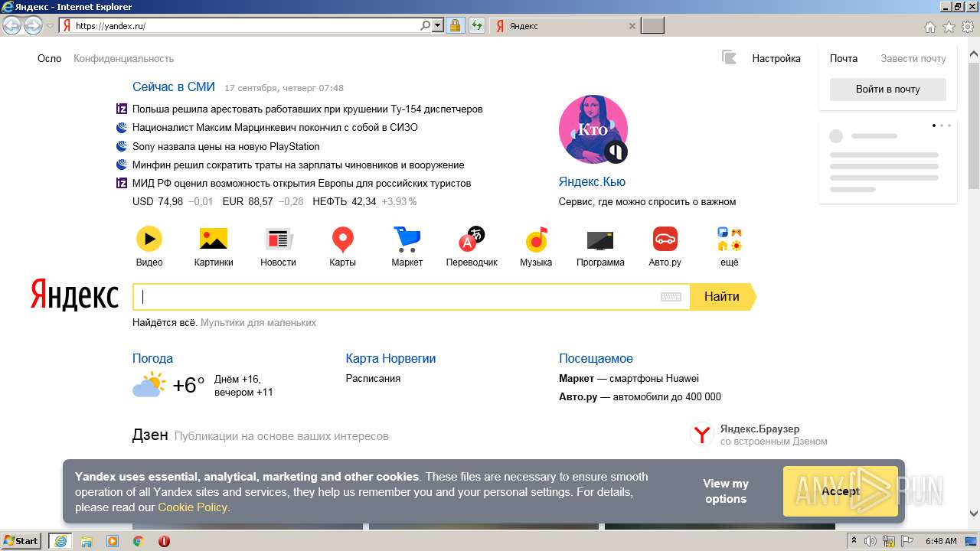Click Accept on the cookie banner
Image resolution: width=980 pixels, height=551 pixels.
coord(841,491)
